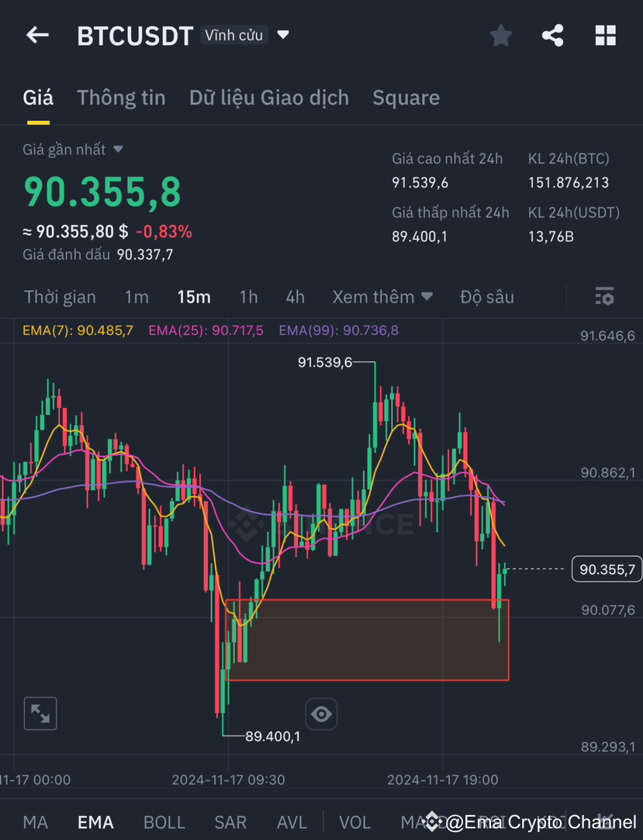Turn on the SAR indicator
This screenshot has height=840, width=643.
(x=230, y=821)
